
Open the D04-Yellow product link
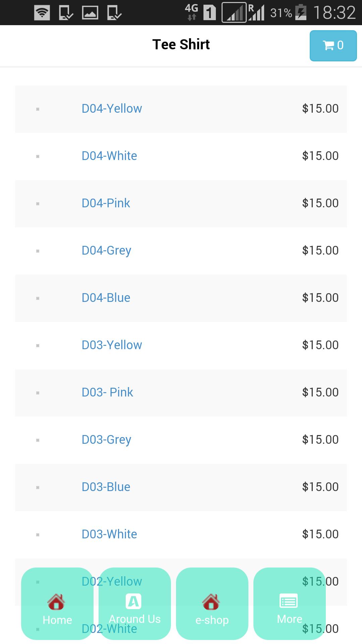112,109
